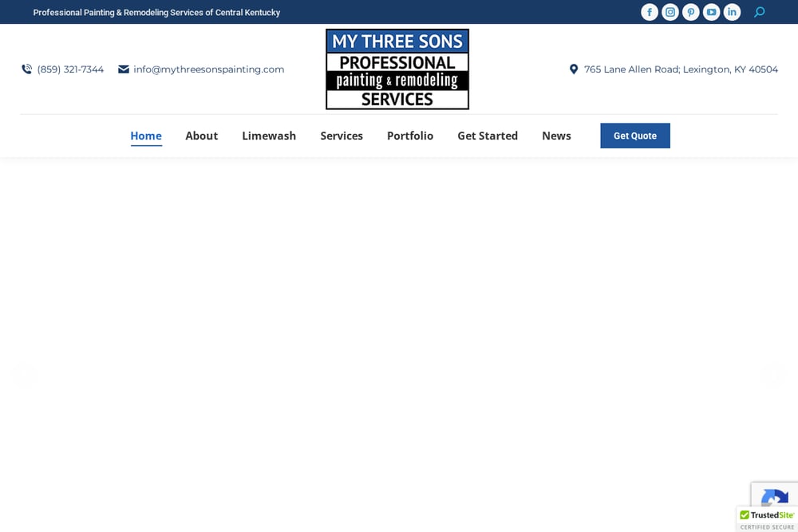This screenshot has height=532, width=798.
Task: Open the Instagram social icon
Action: 670,12
